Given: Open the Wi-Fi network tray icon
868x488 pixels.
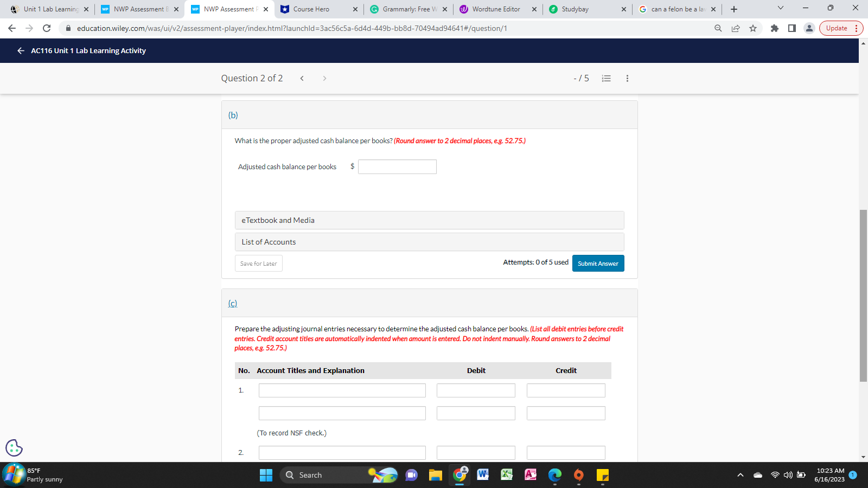Looking at the screenshot, I should point(775,475).
